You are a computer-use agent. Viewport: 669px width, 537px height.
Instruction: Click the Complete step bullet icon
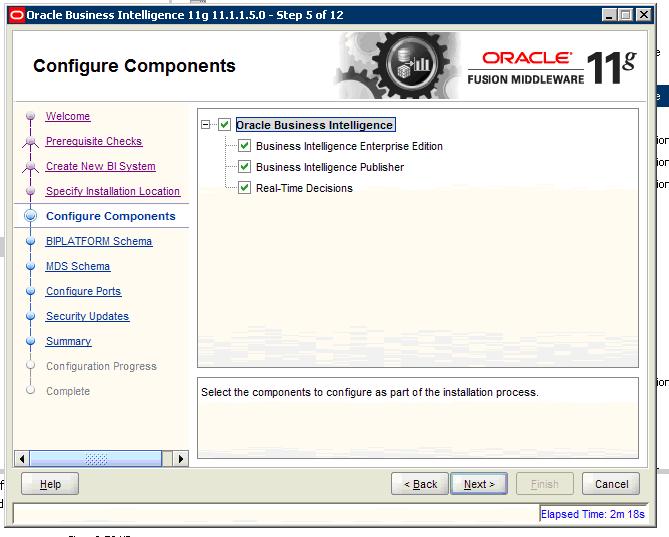[30, 390]
